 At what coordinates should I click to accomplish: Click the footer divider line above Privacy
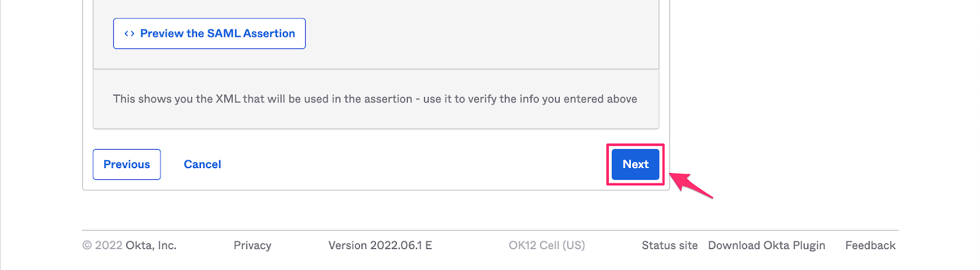tap(490, 230)
